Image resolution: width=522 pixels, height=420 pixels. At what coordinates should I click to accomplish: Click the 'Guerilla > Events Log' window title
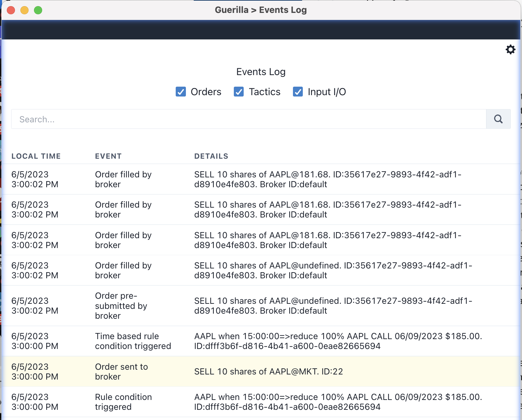point(261,10)
